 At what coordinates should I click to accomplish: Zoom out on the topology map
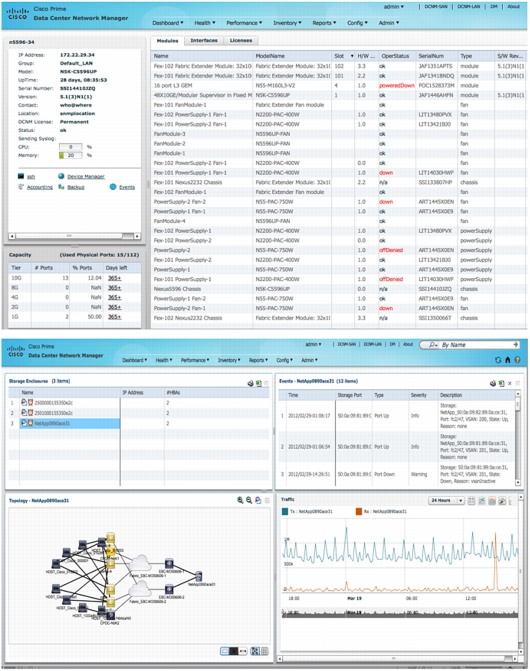tap(249, 500)
